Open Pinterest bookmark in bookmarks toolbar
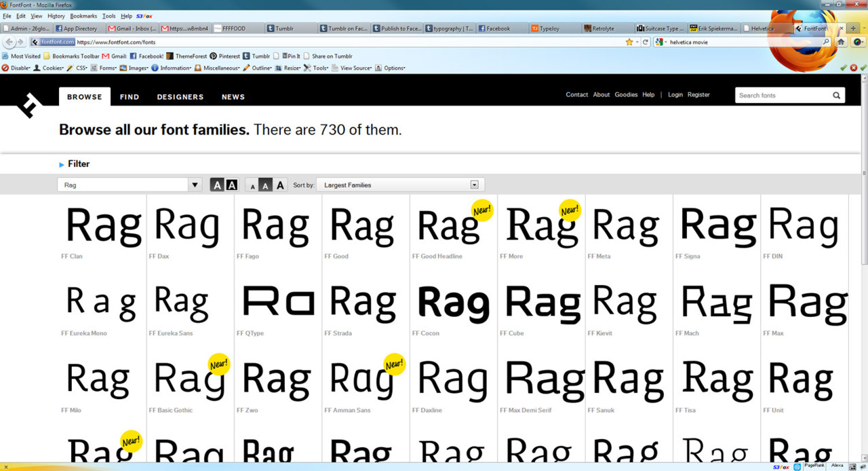 click(224, 56)
